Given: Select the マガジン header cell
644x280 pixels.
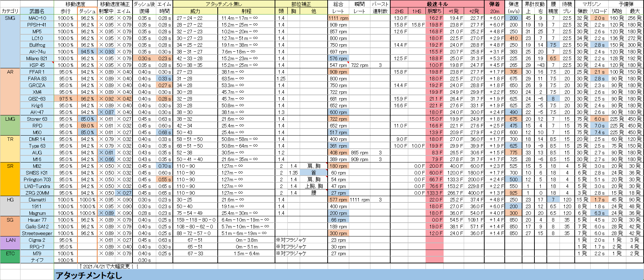Looking at the screenshot, I should coord(592,4).
